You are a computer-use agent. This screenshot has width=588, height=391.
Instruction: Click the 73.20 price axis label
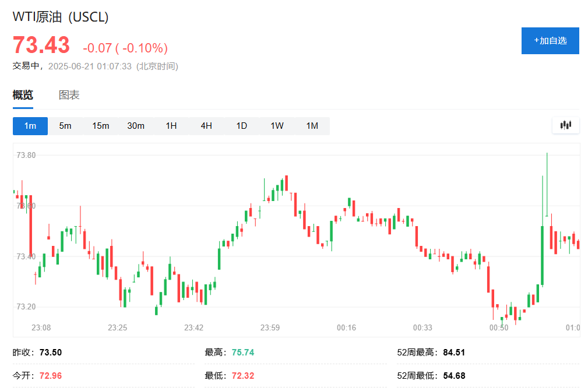click(26, 307)
